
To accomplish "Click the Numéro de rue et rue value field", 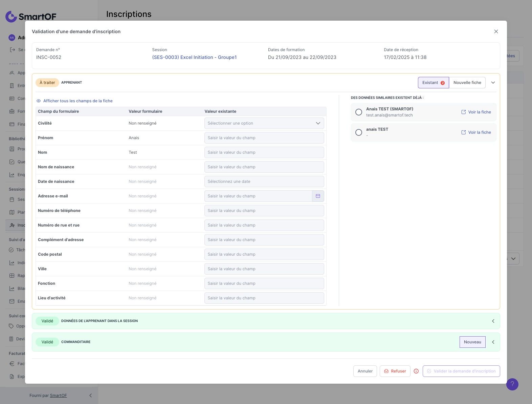I will 264,225.
